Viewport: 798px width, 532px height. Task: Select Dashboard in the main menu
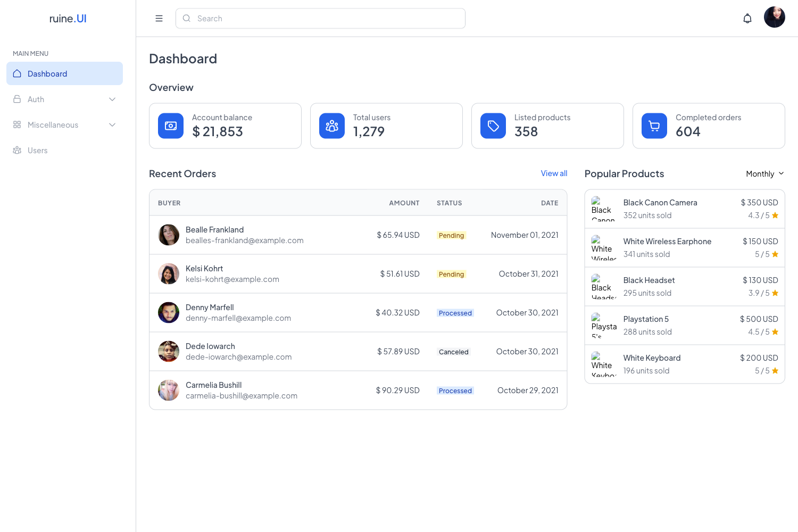47,73
